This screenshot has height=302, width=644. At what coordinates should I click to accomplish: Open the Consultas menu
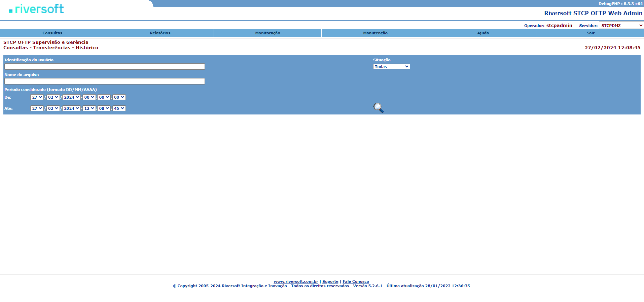click(52, 33)
